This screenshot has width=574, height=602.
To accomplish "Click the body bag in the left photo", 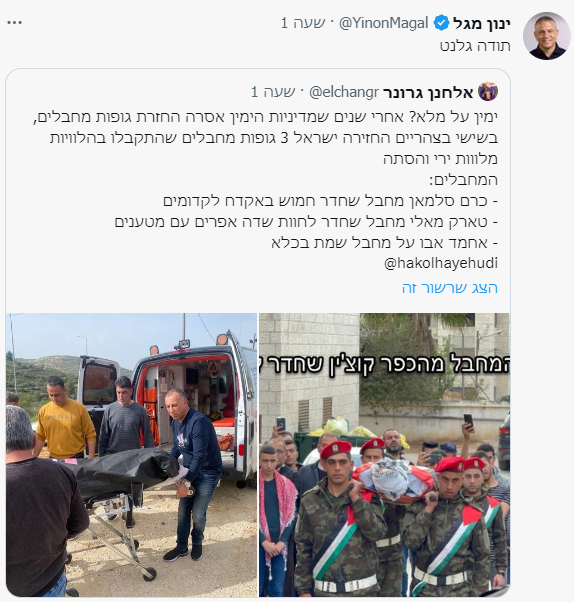I will pyautogui.click(x=117, y=473).
